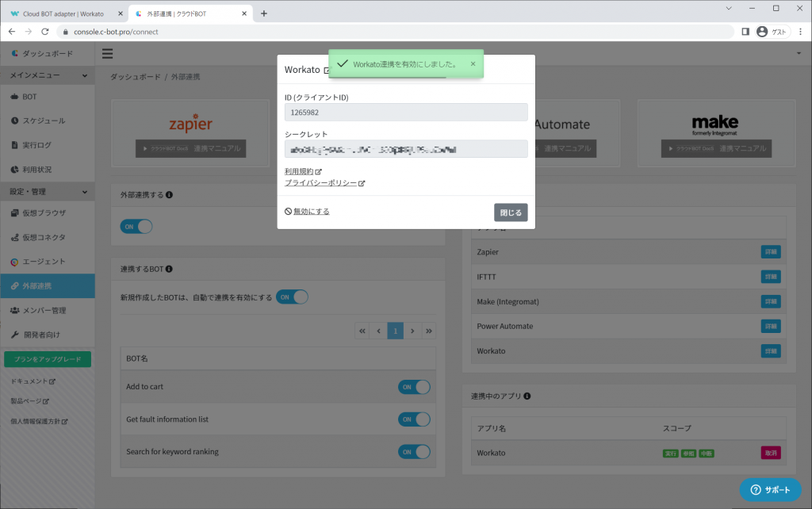Open the 製品ページ sidebar link

[x=30, y=401]
